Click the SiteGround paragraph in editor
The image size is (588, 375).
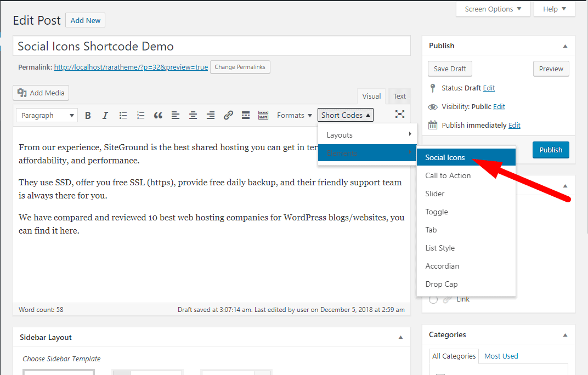(169, 154)
